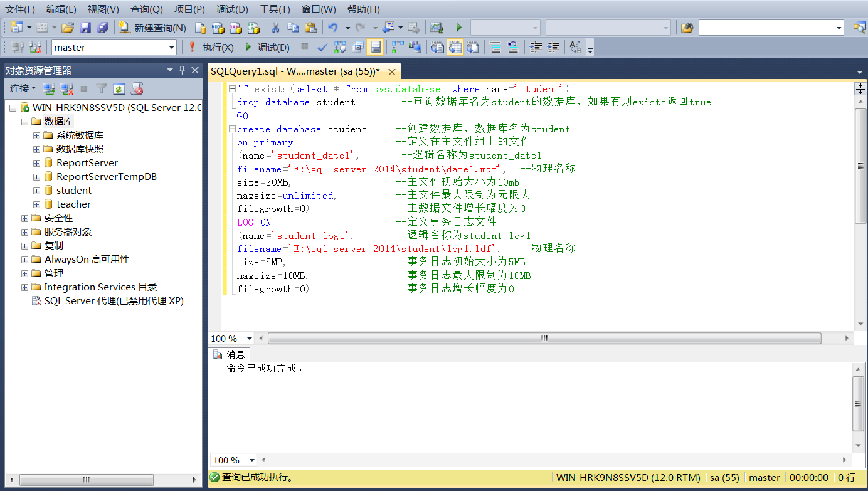Refresh the Object Explorer tree
This screenshot has width=868, height=491.
pyautogui.click(x=119, y=88)
